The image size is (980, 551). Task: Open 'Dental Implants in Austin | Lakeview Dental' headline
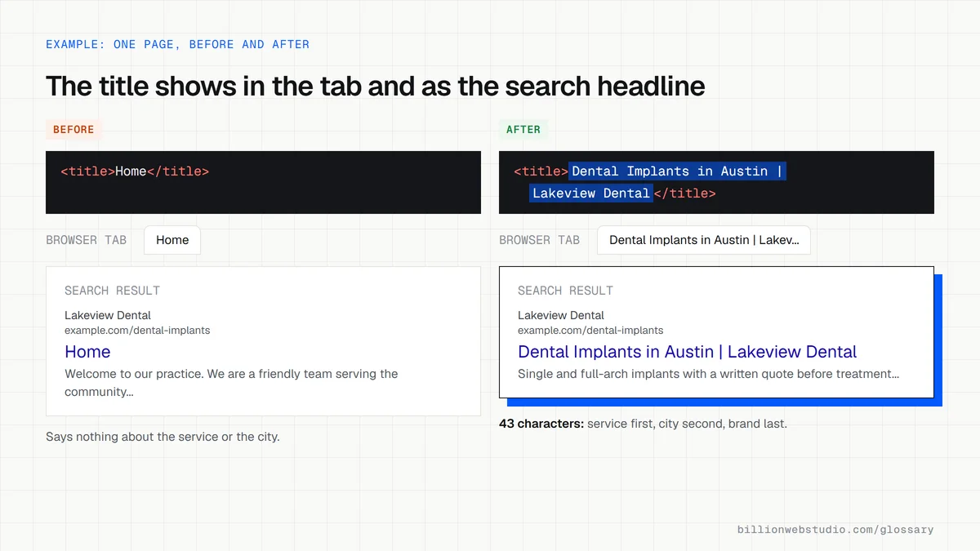[x=687, y=352]
